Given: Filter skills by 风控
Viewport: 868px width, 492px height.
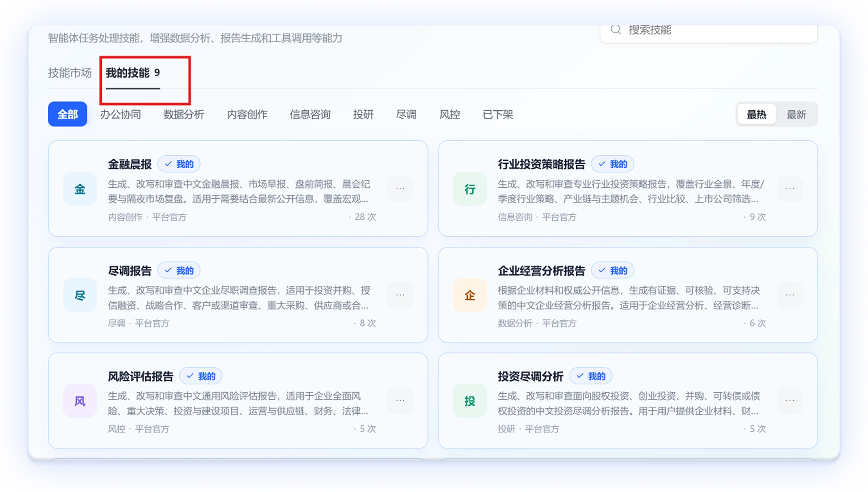Looking at the screenshot, I should (449, 114).
